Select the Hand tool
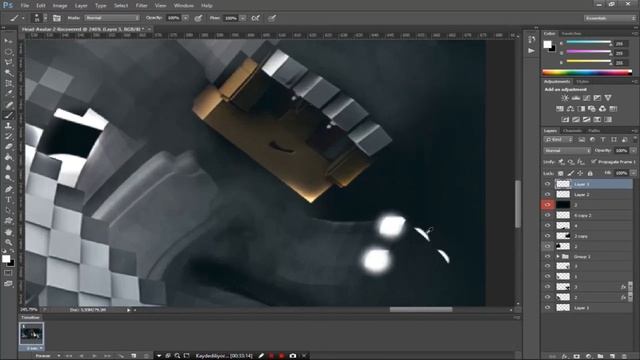This screenshot has width=640, height=360. click(x=8, y=232)
